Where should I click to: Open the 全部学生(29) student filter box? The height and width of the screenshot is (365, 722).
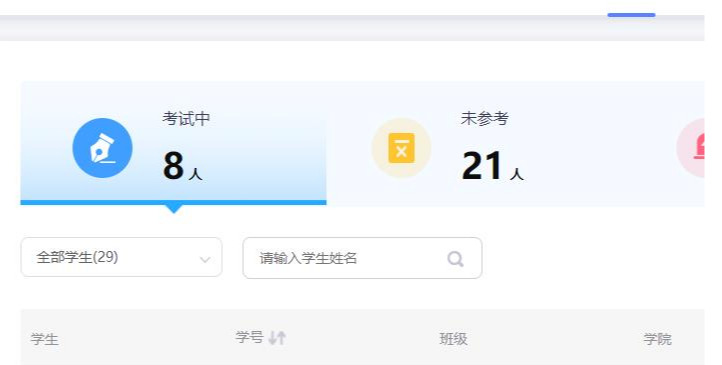(122, 257)
